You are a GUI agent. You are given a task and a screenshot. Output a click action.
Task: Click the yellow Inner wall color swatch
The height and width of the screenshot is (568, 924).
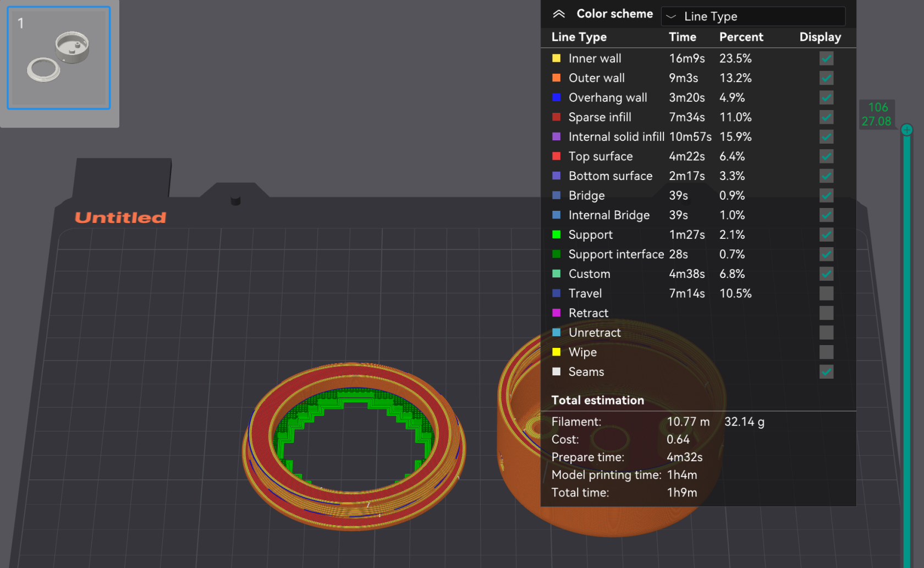tap(557, 58)
